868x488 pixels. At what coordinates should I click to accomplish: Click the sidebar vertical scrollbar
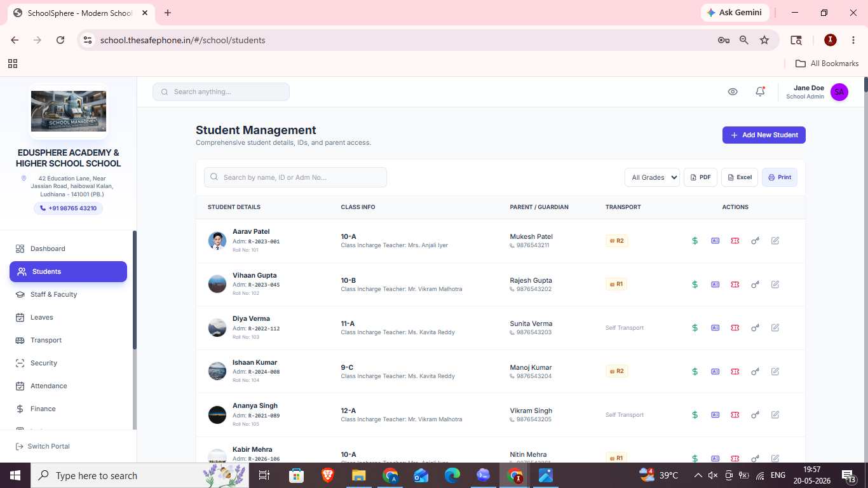coord(134,290)
